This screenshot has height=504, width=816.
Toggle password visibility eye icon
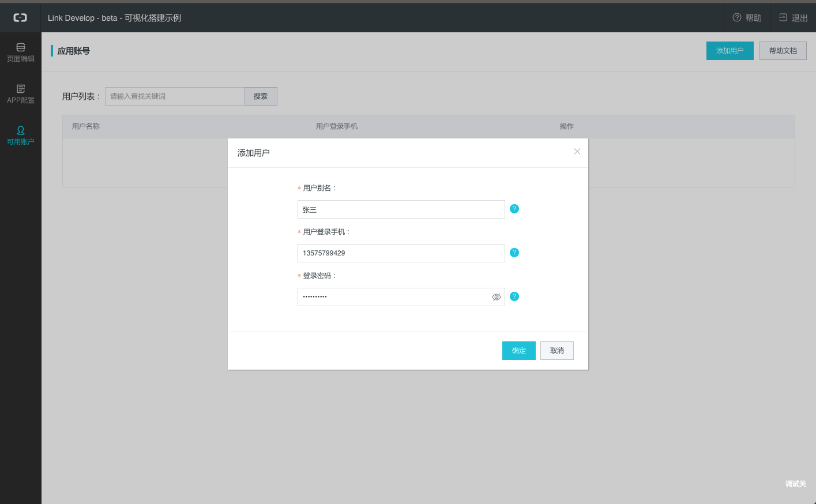(496, 297)
